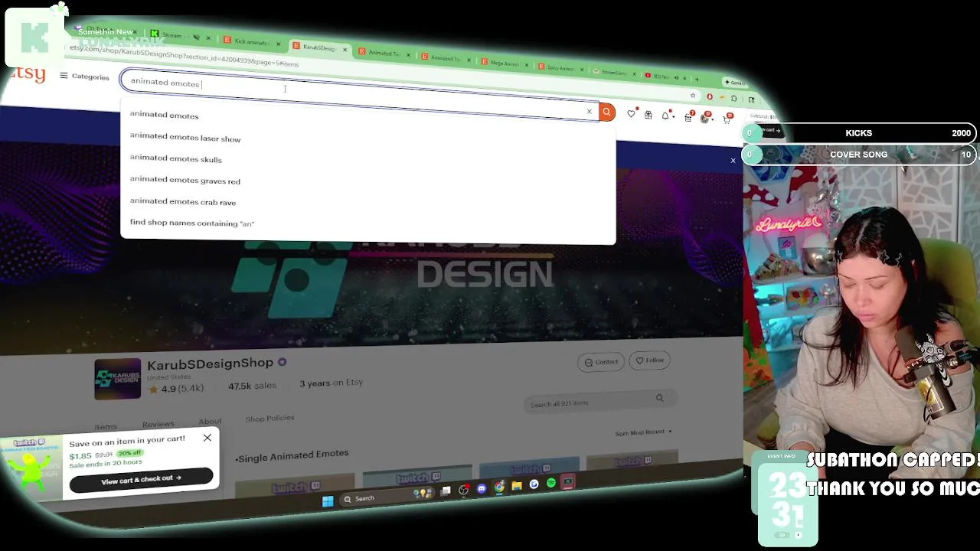
Task: Close the shop banner X
Action: [733, 161]
